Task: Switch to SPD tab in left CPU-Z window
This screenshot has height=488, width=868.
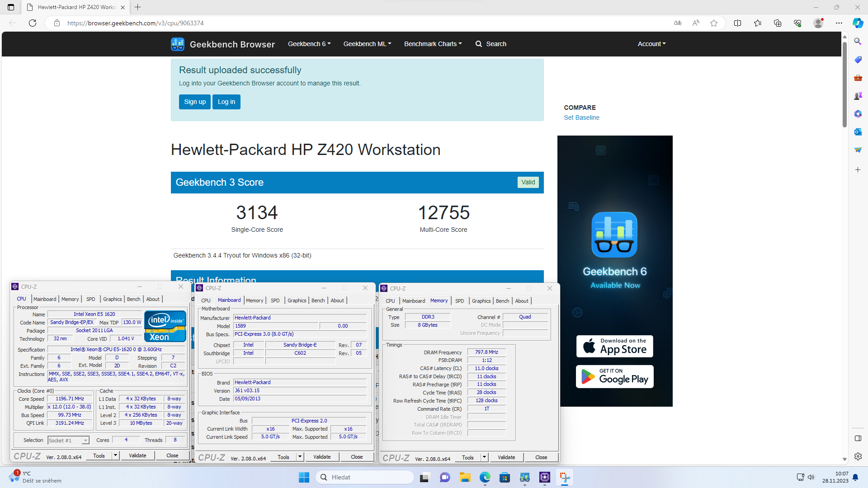Action: coord(91,299)
